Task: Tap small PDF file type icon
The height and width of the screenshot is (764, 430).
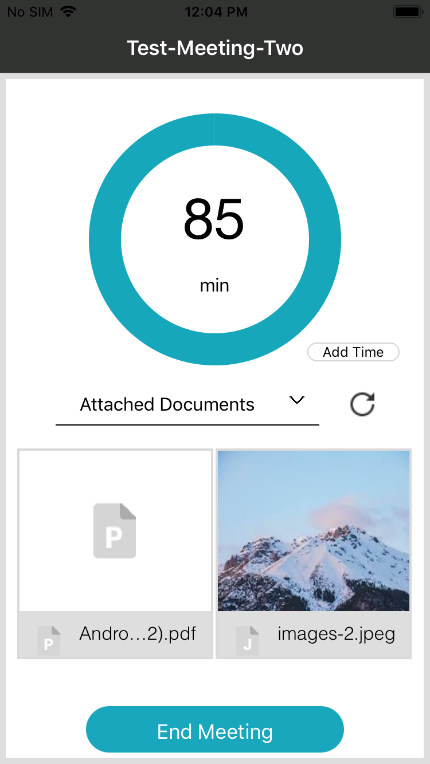Action: 49,640
